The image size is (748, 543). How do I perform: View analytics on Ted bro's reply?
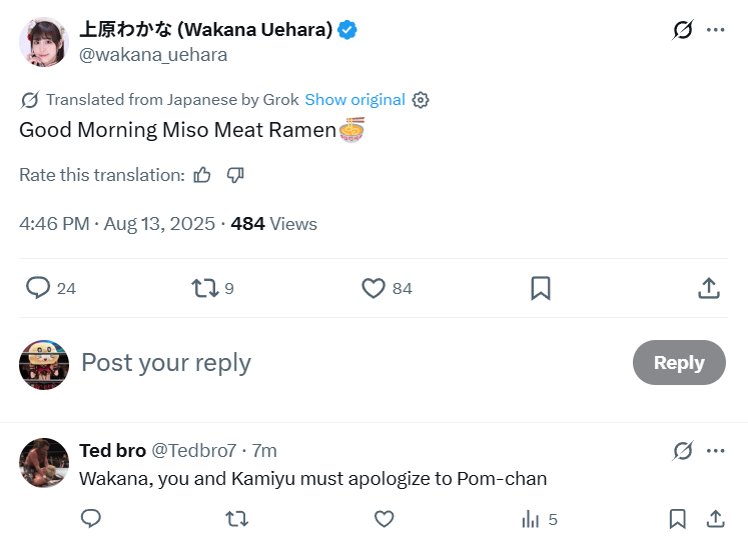[530, 519]
